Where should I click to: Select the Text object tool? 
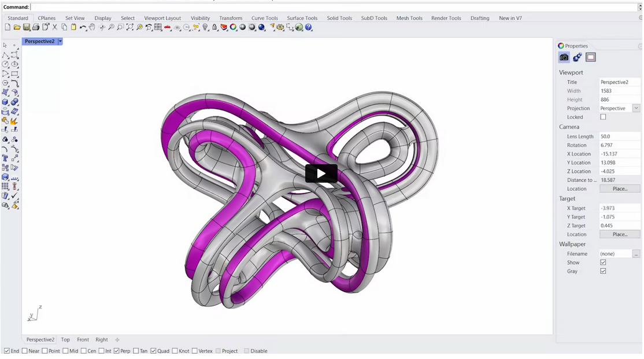(5, 158)
